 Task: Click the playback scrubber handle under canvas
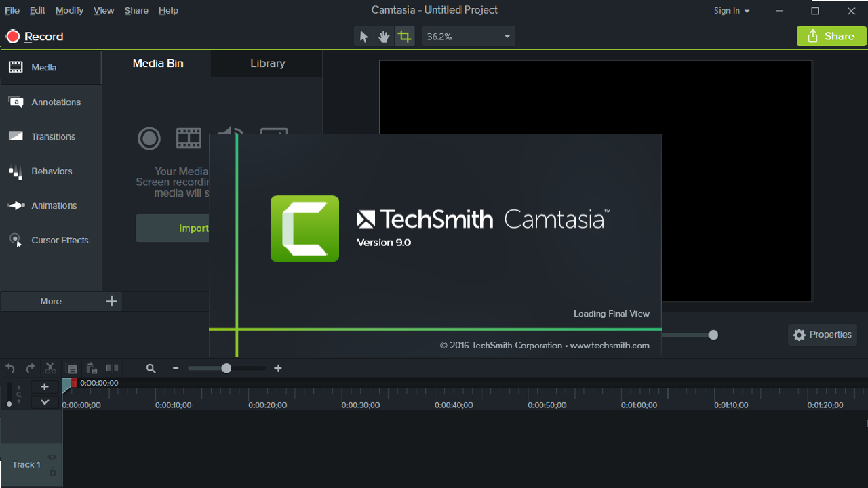point(713,335)
